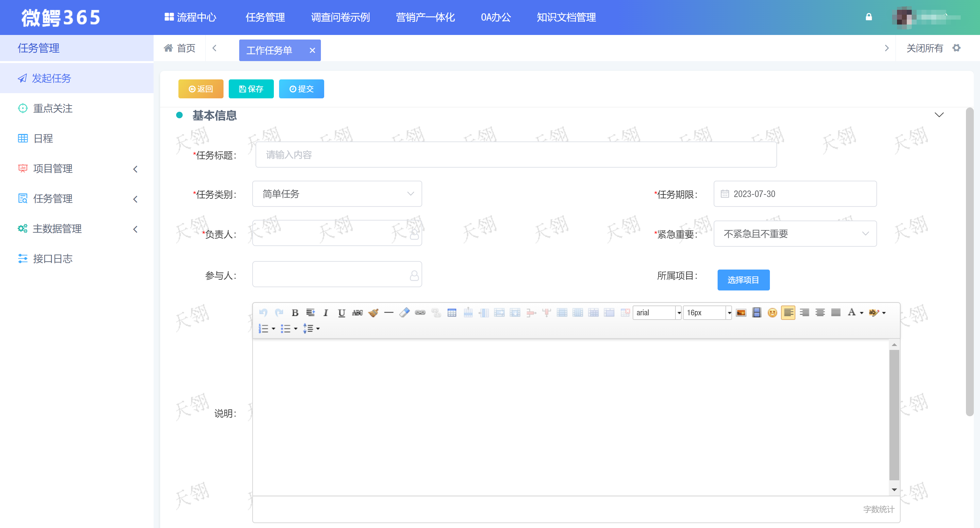This screenshot has width=980, height=528.
Task: Switch to the 首页 tab
Action: (x=180, y=48)
